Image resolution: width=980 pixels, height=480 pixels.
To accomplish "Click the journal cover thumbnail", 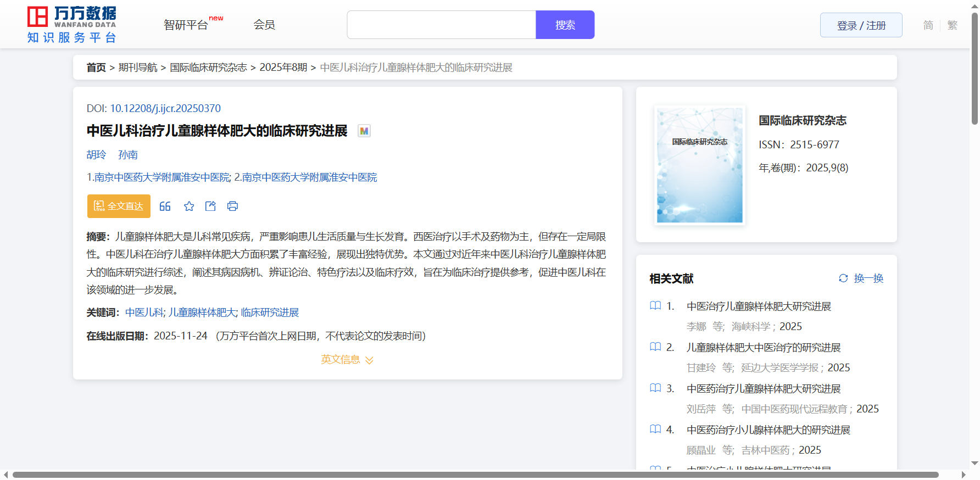I will click(699, 165).
